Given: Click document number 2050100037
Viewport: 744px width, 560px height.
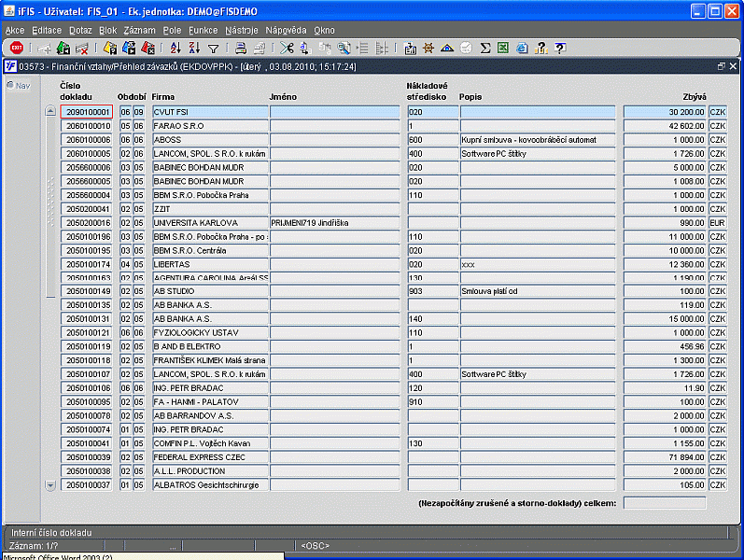Looking at the screenshot, I should click(x=87, y=485).
